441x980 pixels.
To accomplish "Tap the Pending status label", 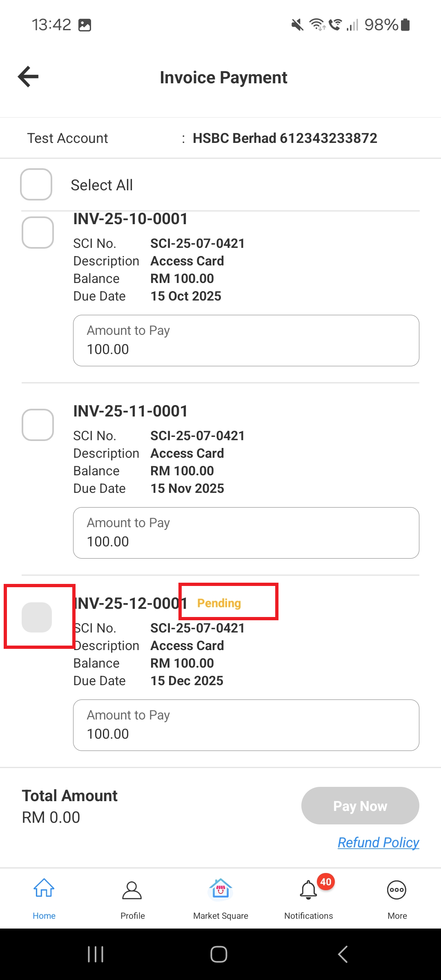I will pos(219,603).
